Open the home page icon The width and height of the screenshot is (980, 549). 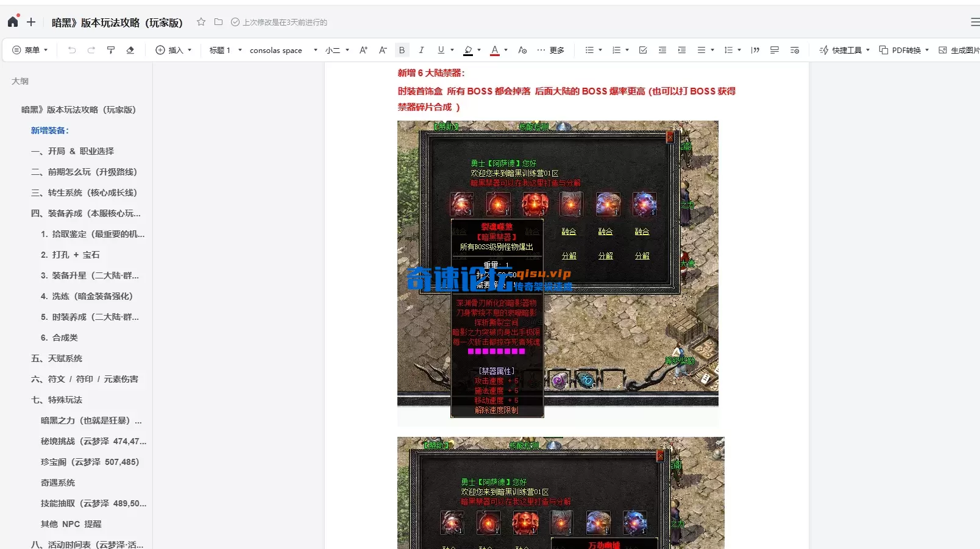(13, 22)
